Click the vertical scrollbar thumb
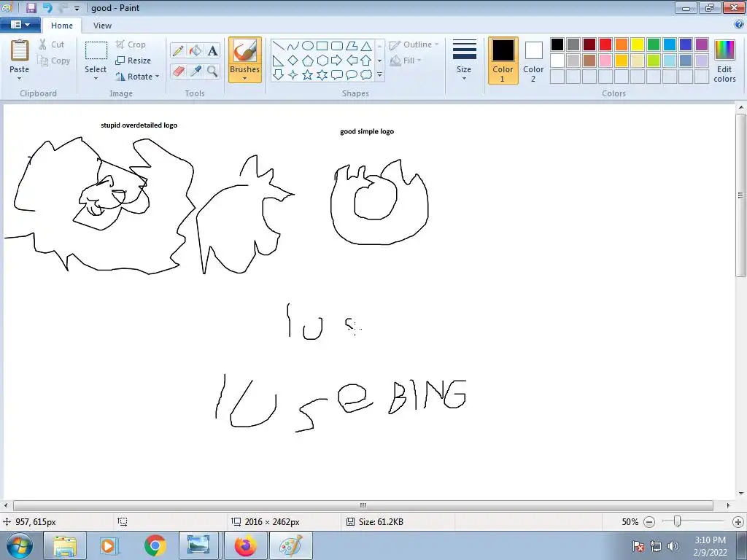Image resolution: width=747 pixels, height=560 pixels. point(740,195)
